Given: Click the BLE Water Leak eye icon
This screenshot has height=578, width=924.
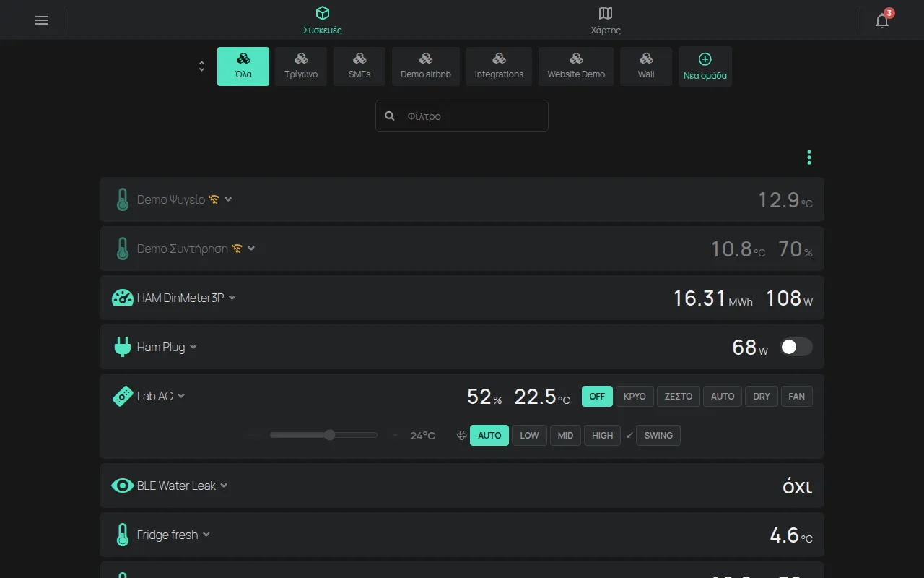Looking at the screenshot, I should (x=123, y=486).
